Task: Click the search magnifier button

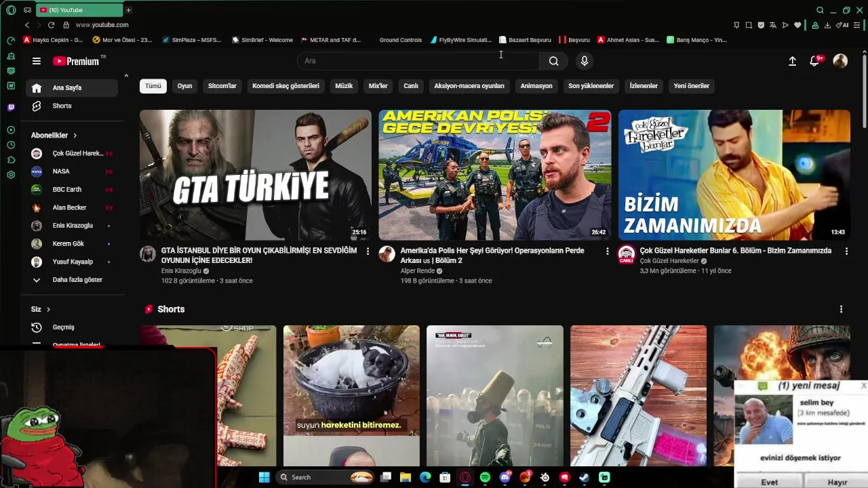Action: pos(554,61)
